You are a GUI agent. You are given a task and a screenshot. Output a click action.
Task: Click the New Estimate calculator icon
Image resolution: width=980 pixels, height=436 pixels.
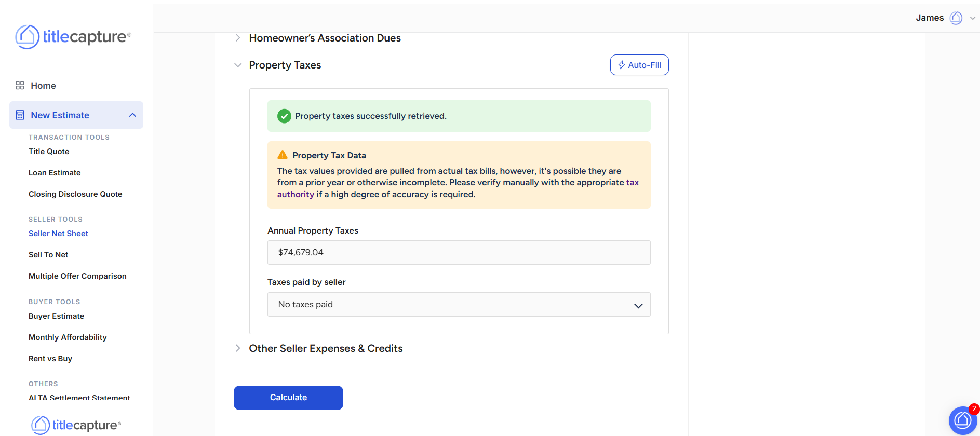coord(20,115)
